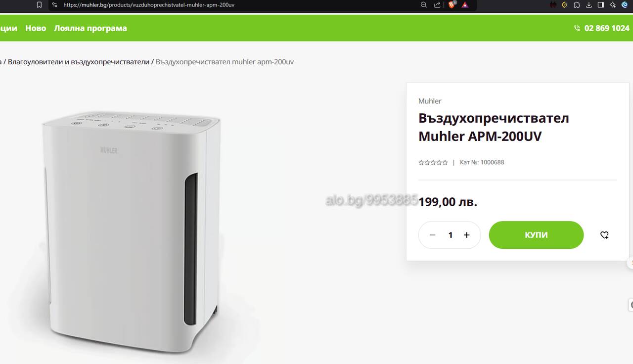Click the quantity field showing 1
Image resolution: width=633 pixels, height=364 pixels.
pos(450,235)
